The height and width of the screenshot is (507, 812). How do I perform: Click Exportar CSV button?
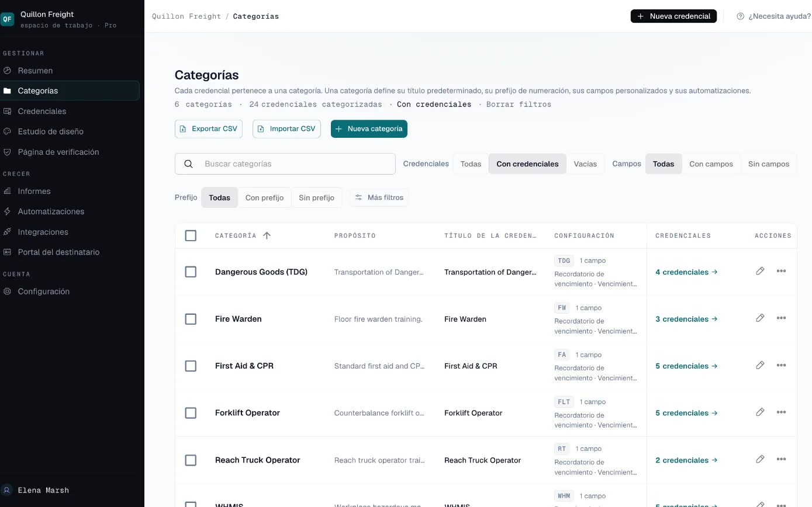point(209,129)
